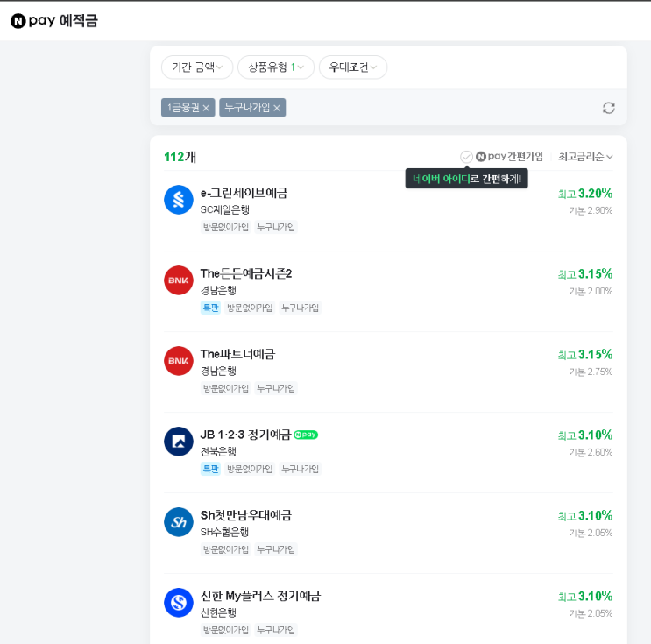Open the e-그린세이브예금 product

(x=244, y=193)
